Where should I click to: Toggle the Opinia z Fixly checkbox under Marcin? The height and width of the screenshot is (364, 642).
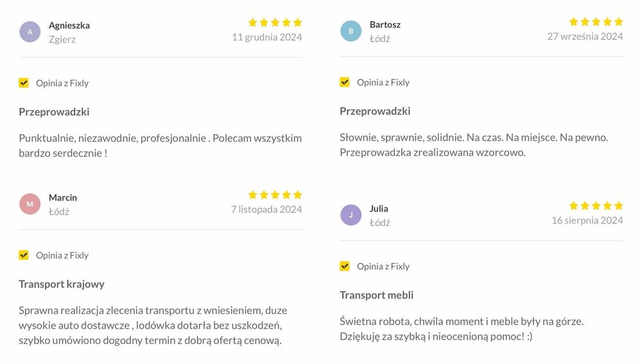[x=24, y=255]
